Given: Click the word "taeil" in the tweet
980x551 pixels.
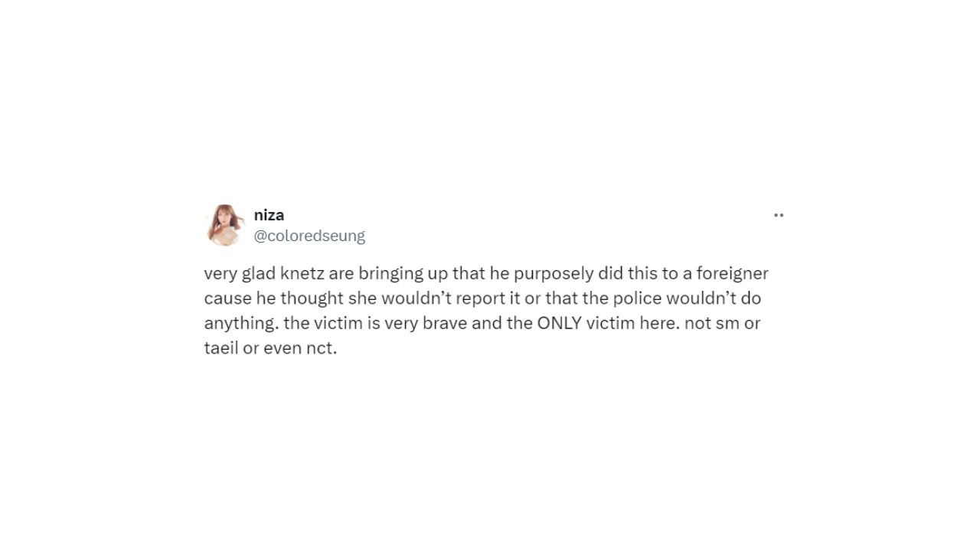Looking at the screenshot, I should (221, 348).
